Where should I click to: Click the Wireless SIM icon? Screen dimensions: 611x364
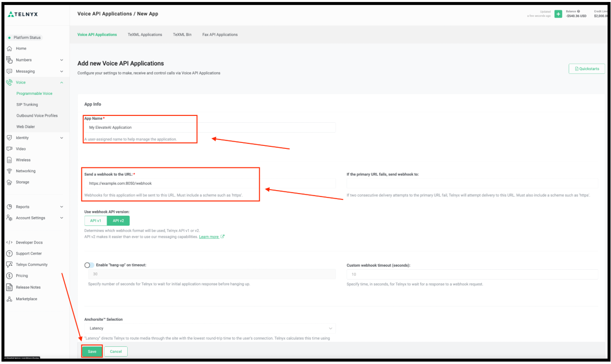[x=9, y=160]
